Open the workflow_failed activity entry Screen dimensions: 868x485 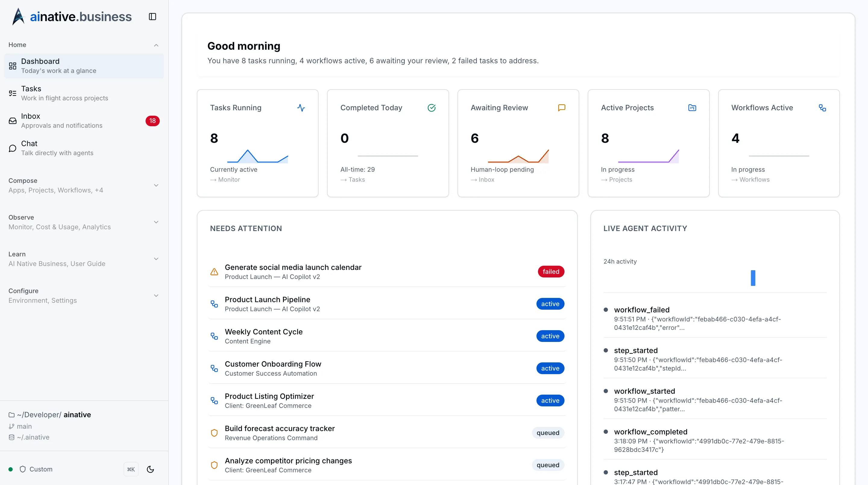(715, 318)
